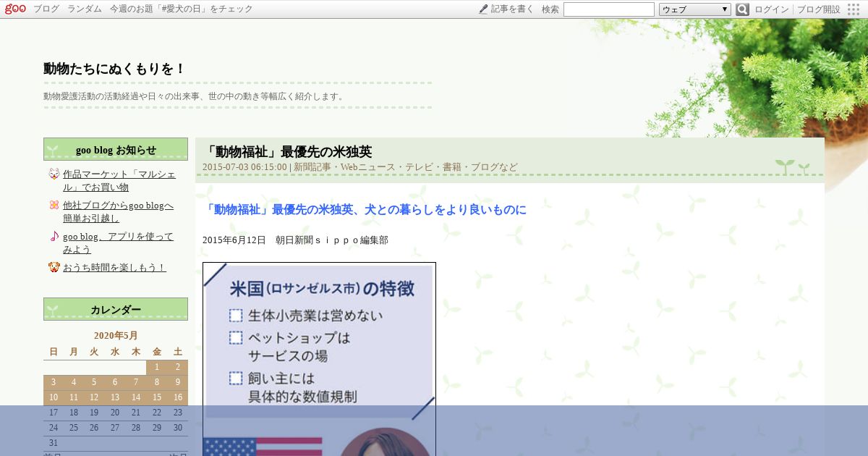Image resolution: width=868 pixels, height=456 pixels.
Task: Click the 米国(ロサンゼルス市)の特徴 article image
Action: 319,359
